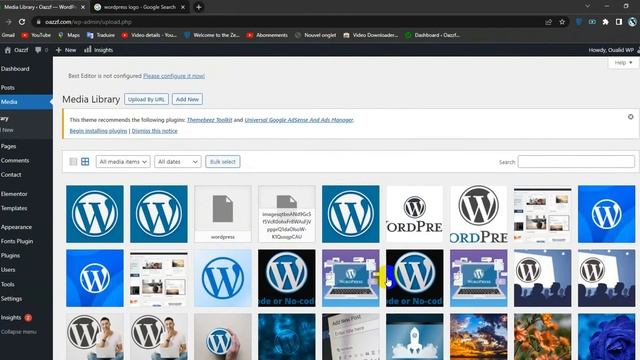Open Users in the sidebar

8,270
